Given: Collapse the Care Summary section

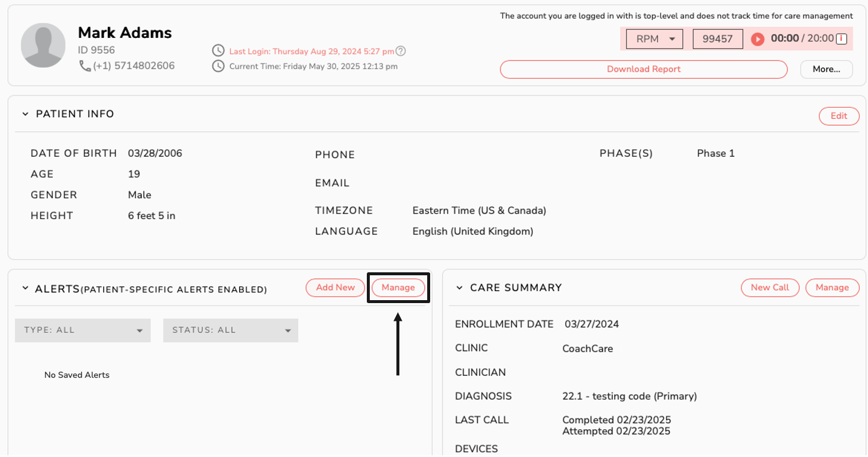Looking at the screenshot, I should pos(459,288).
